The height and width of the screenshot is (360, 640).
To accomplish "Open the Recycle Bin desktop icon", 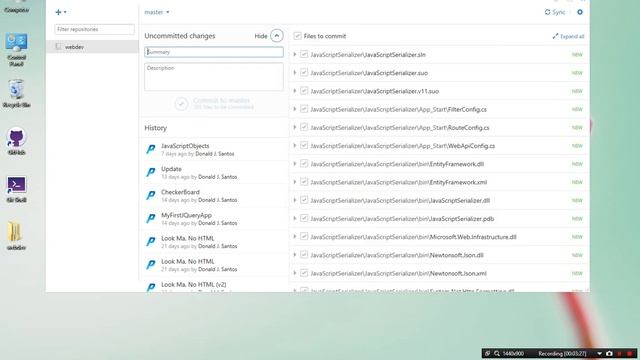I will click(x=16, y=94).
